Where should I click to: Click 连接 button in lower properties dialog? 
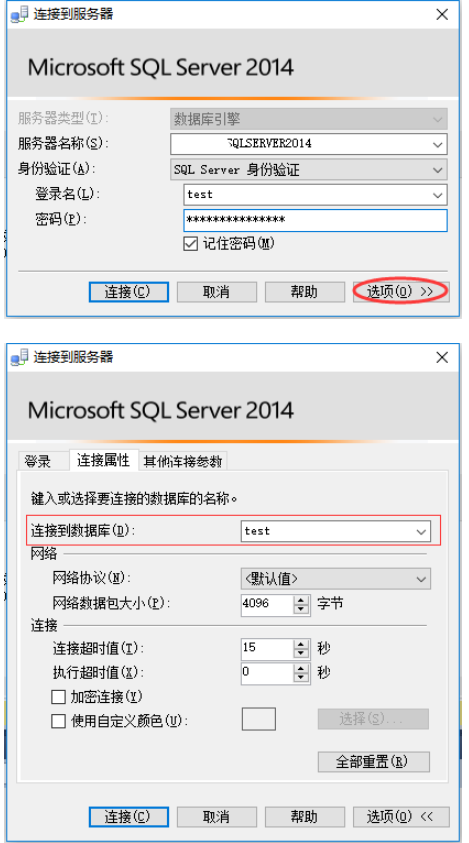pyautogui.click(x=129, y=816)
